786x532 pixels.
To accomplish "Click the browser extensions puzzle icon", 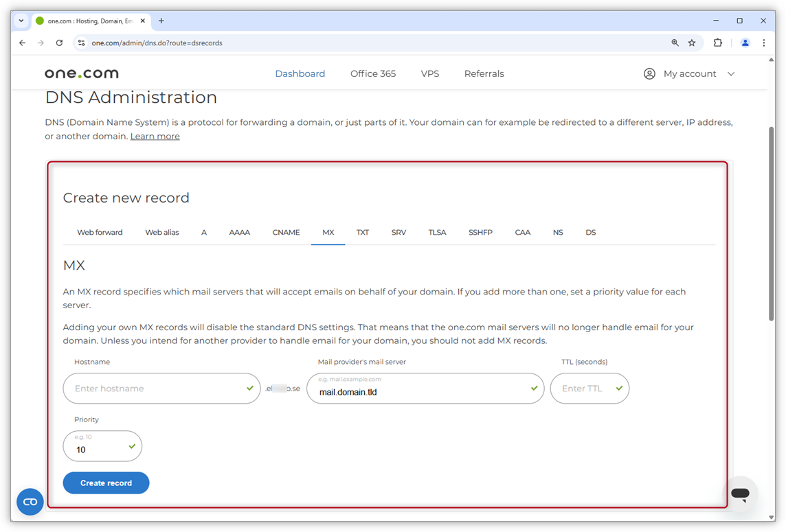I will [717, 43].
